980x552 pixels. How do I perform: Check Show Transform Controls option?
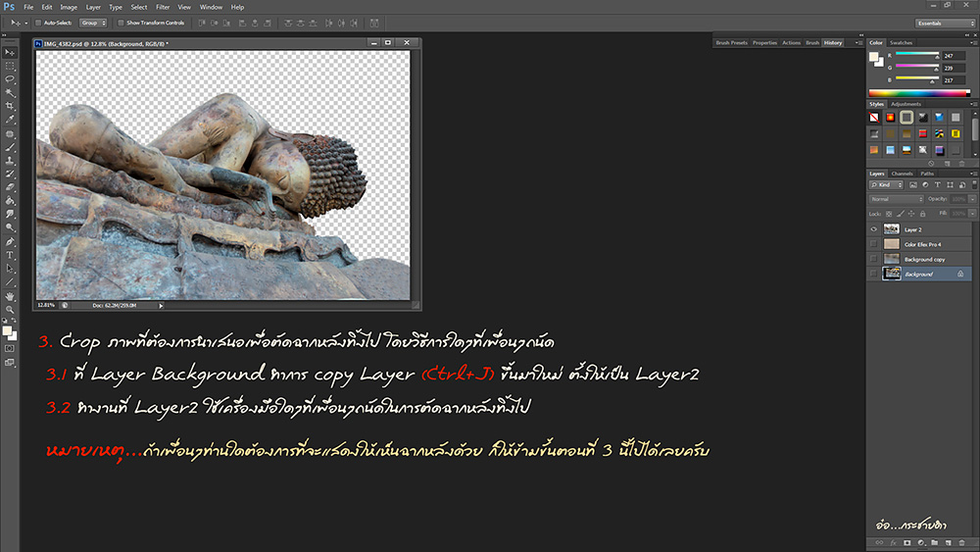tap(119, 22)
